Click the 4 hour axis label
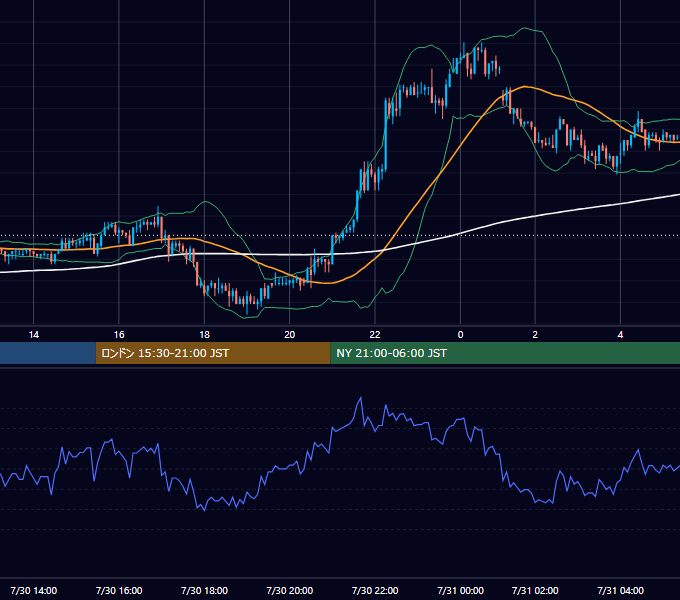This screenshot has width=680, height=600. pyautogui.click(x=621, y=334)
